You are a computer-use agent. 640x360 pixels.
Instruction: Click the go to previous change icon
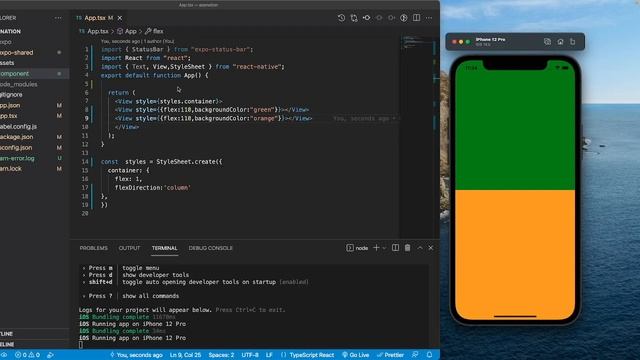367,18
